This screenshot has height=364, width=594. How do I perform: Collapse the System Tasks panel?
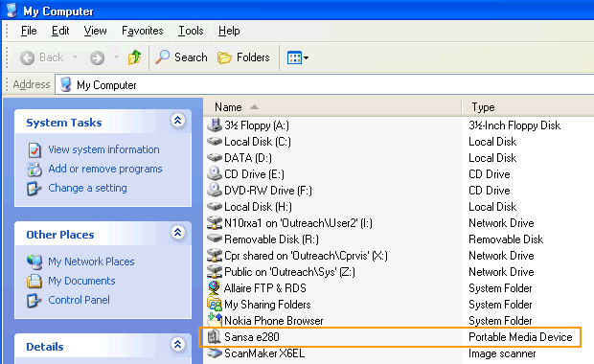(x=177, y=120)
